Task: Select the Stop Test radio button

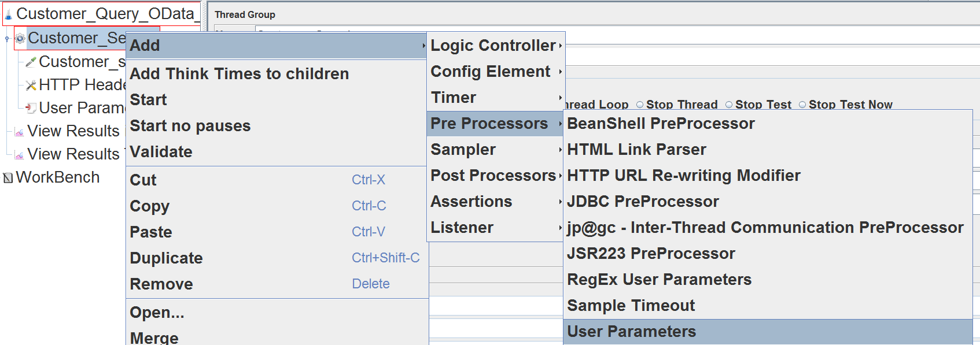Action: pos(729,105)
